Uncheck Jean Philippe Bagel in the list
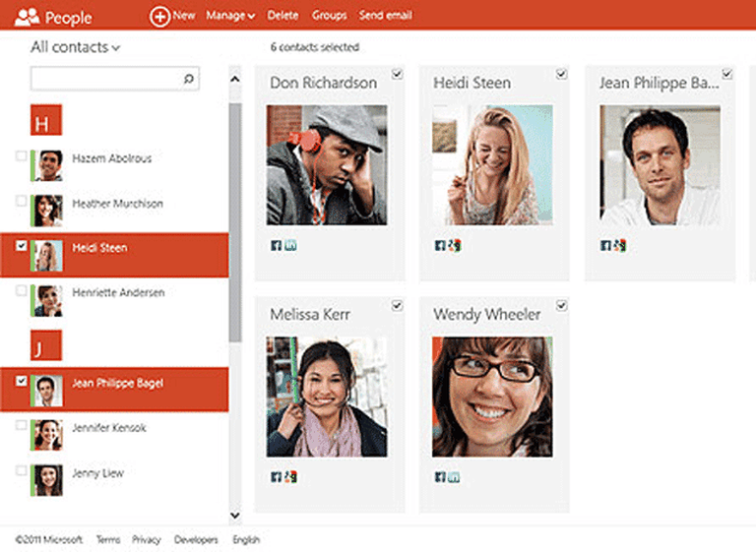756x552 pixels. click(21, 381)
